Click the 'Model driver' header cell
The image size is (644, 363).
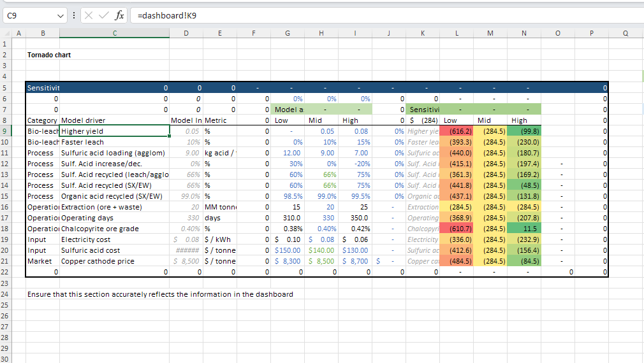click(115, 120)
